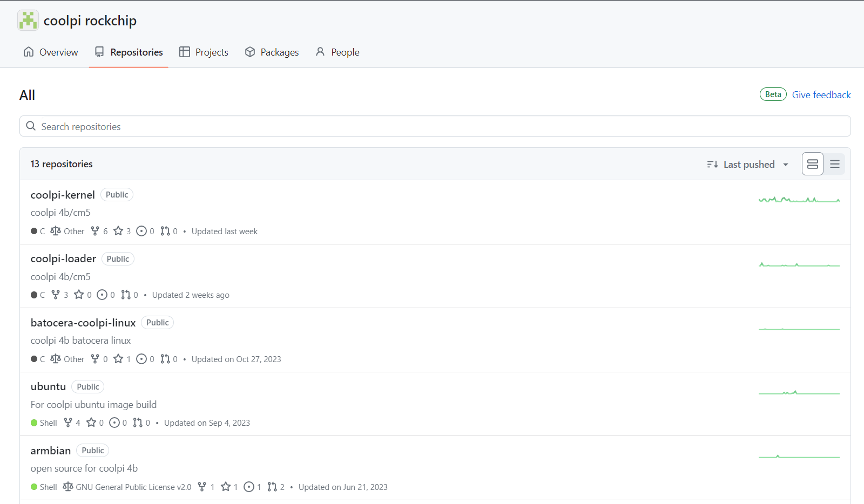The height and width of the screenshot is (504, 864).
Task: Click coolpi-kernel stars icon showing 3
Action: [118, 231]
